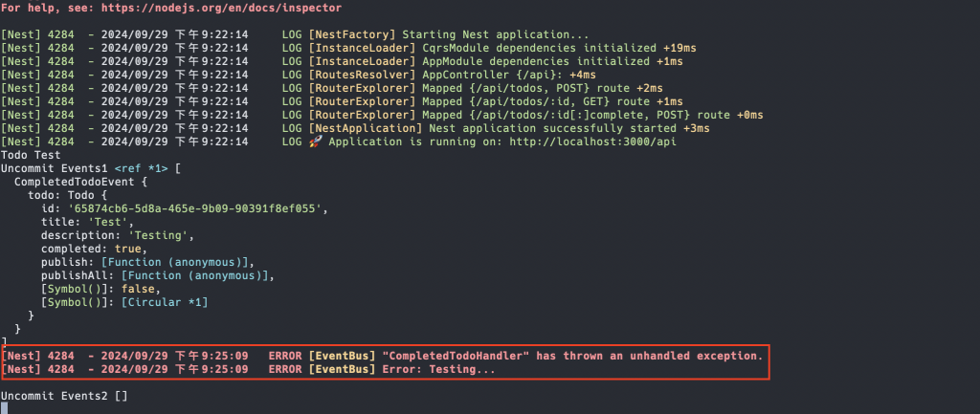Click the rocket emoji in log line

[316, 142]
